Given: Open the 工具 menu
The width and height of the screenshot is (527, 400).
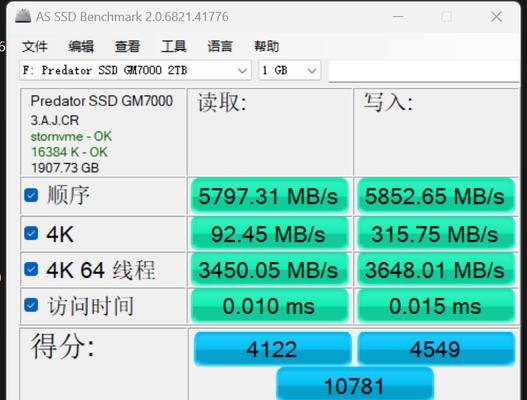Looking at the screenshot, I should pos(173,46).
